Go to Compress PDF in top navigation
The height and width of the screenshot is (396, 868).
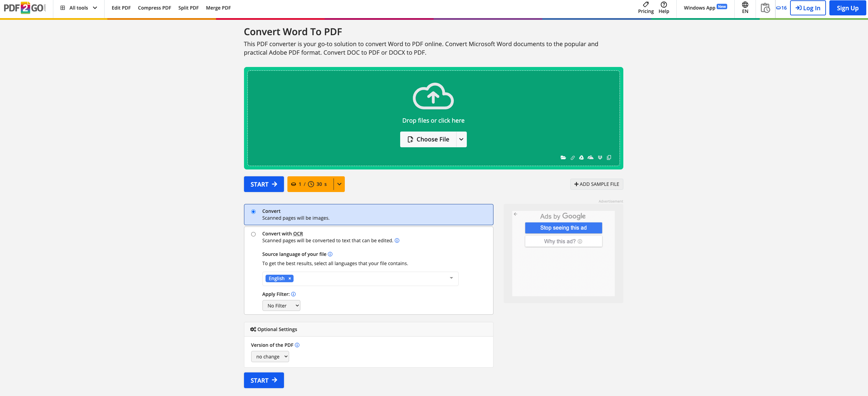[x=154, y=8]
